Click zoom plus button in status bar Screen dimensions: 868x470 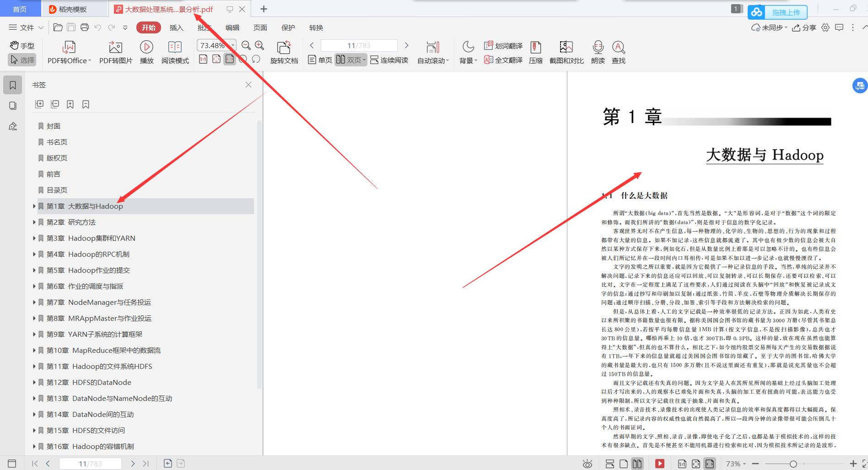[853, 464]
